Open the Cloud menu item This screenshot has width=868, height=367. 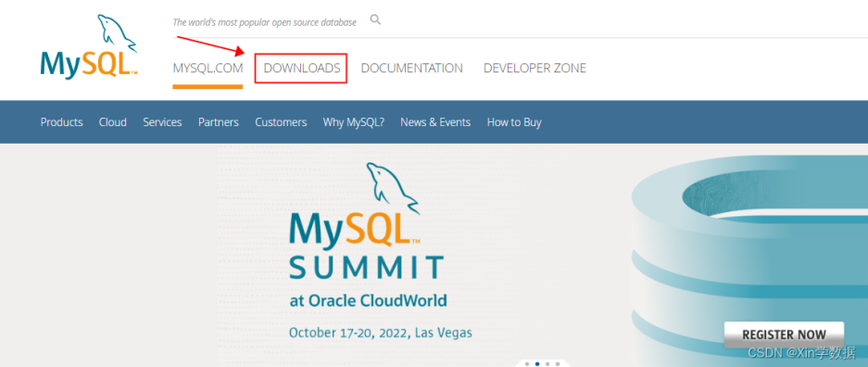[x=113, y=122]
